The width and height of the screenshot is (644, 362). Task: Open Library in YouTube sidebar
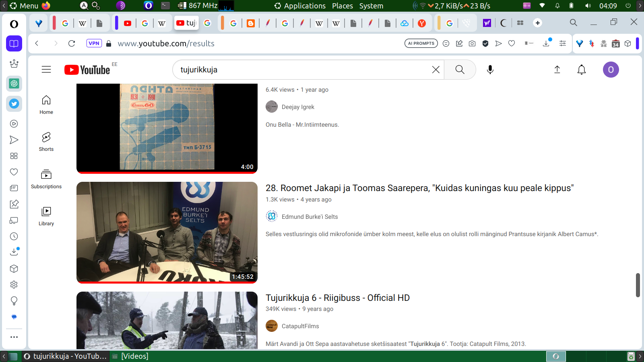(46, 216)
